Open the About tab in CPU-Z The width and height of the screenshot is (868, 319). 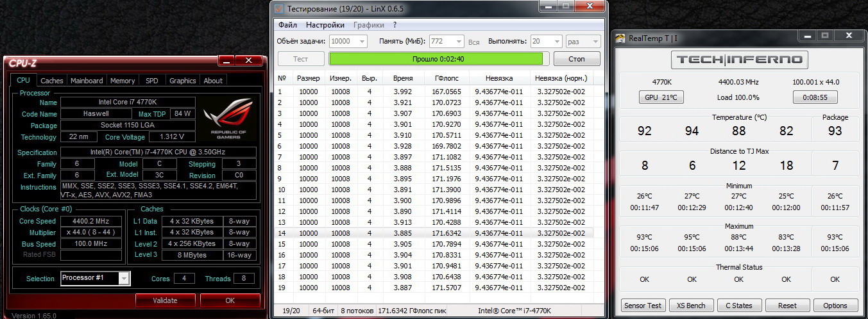point(213,81)
